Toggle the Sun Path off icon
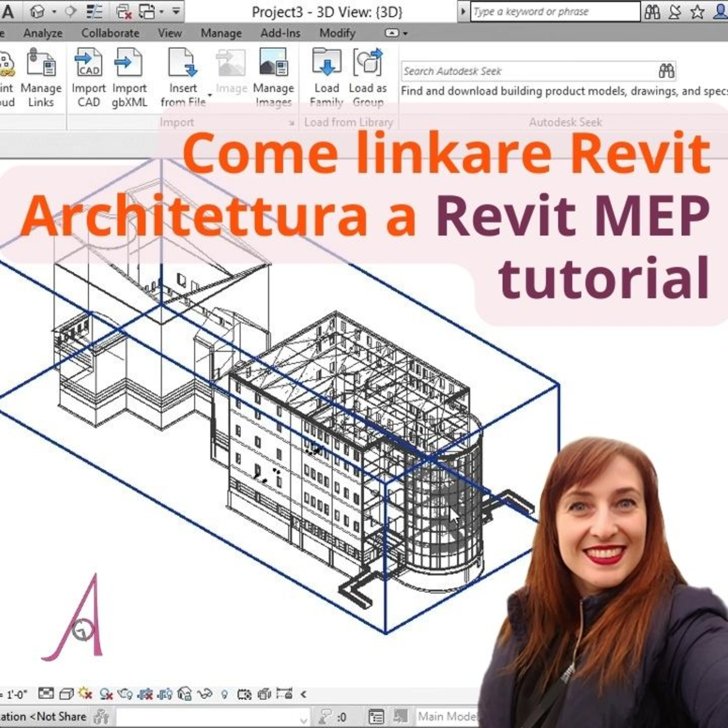The image size is (728, 728). click(85, 694)
